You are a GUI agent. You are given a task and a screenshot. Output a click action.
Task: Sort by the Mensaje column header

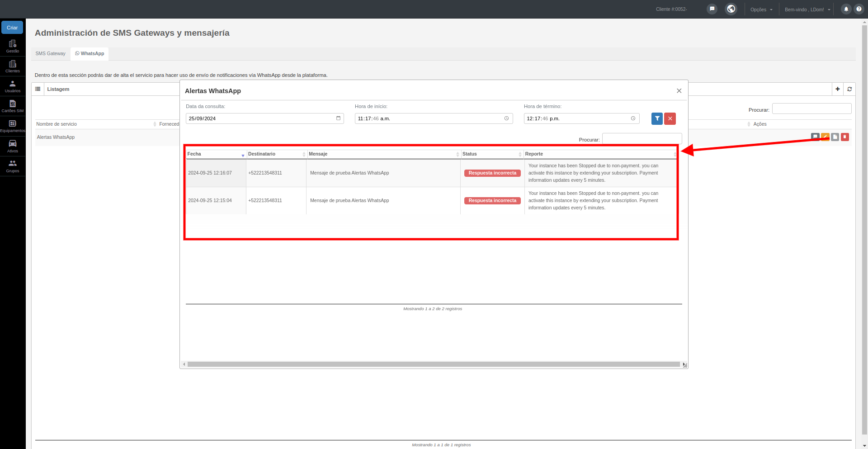[384, 154]
